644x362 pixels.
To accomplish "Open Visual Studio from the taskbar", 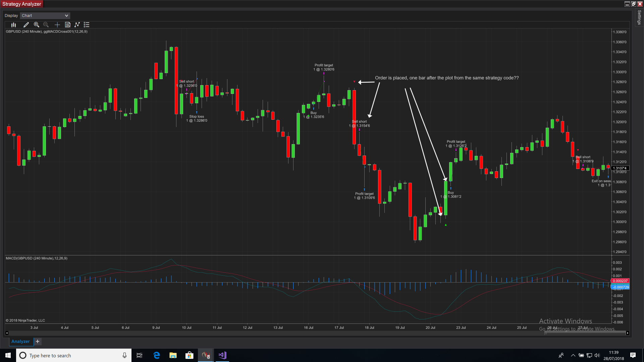I will click(x=222, y=355).
